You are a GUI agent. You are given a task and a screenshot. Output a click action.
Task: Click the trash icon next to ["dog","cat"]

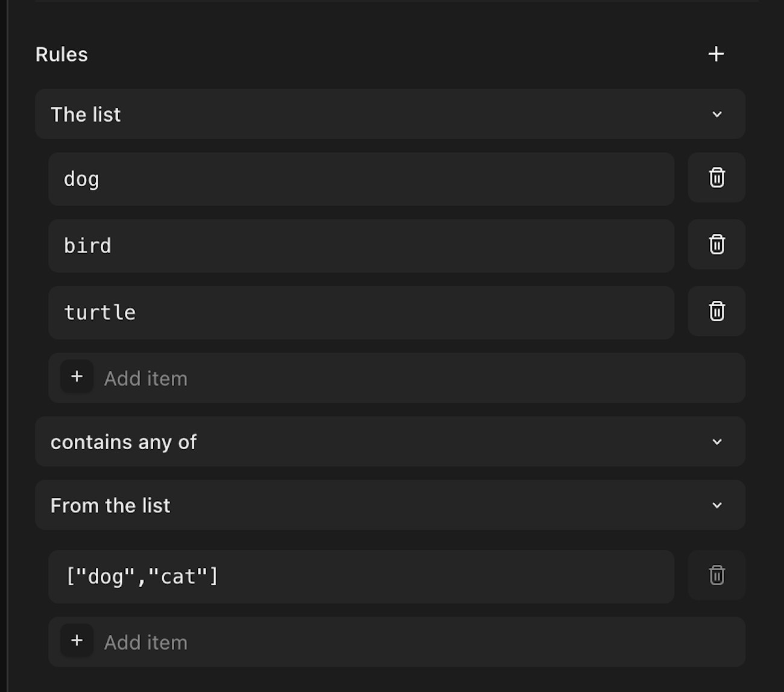(x=716, y=575)
